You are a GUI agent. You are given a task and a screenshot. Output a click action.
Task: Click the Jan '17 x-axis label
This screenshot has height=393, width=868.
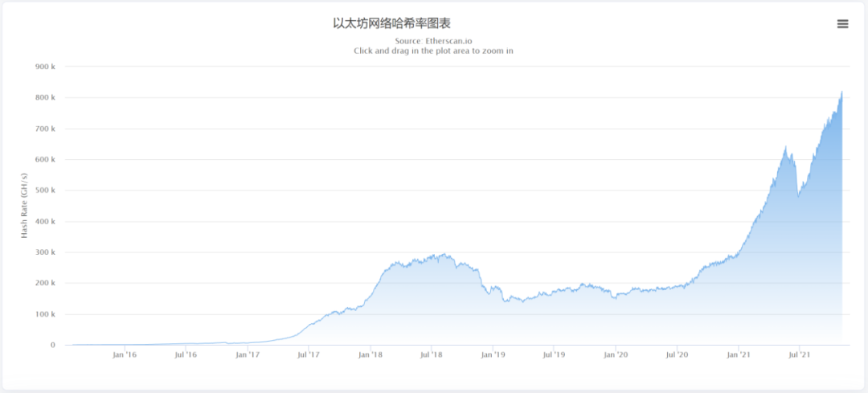(248, 354)
